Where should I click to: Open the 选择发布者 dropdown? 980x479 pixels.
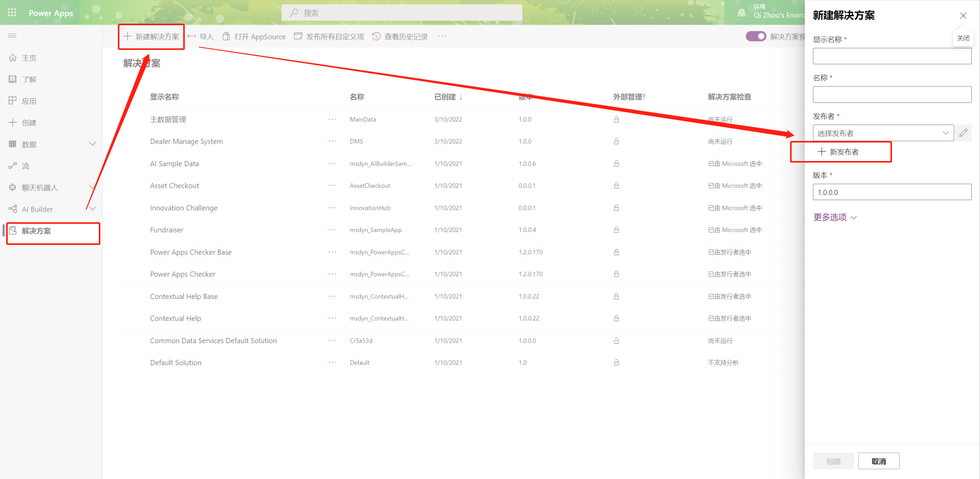point(883,133)
